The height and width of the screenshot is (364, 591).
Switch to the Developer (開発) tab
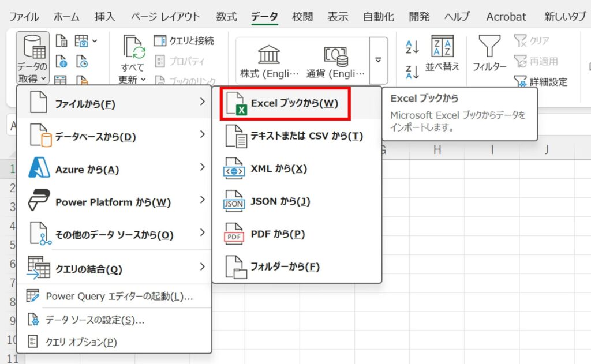coord(419,17)
